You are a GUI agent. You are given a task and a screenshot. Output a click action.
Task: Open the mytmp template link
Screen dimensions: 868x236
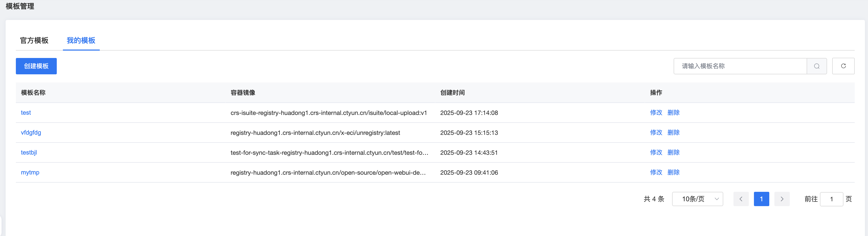(x=30, y=172)
